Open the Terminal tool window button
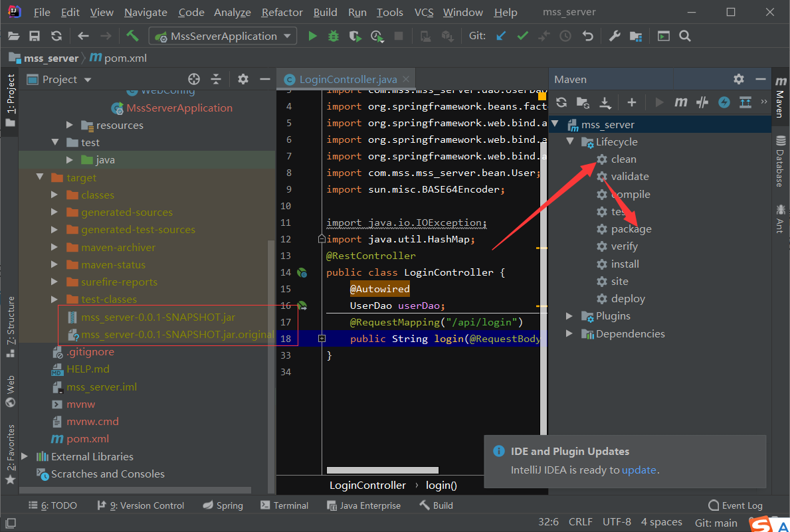790x532 pixels. 284,505
